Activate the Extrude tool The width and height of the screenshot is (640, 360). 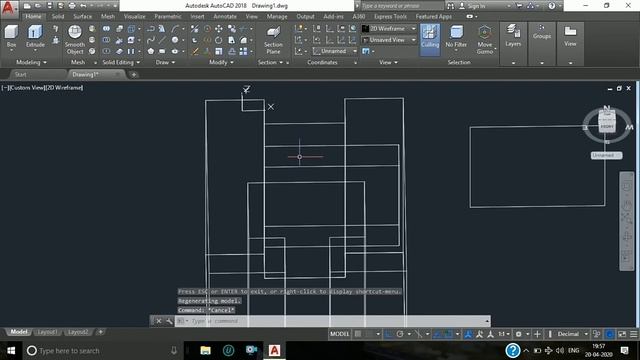35,37
